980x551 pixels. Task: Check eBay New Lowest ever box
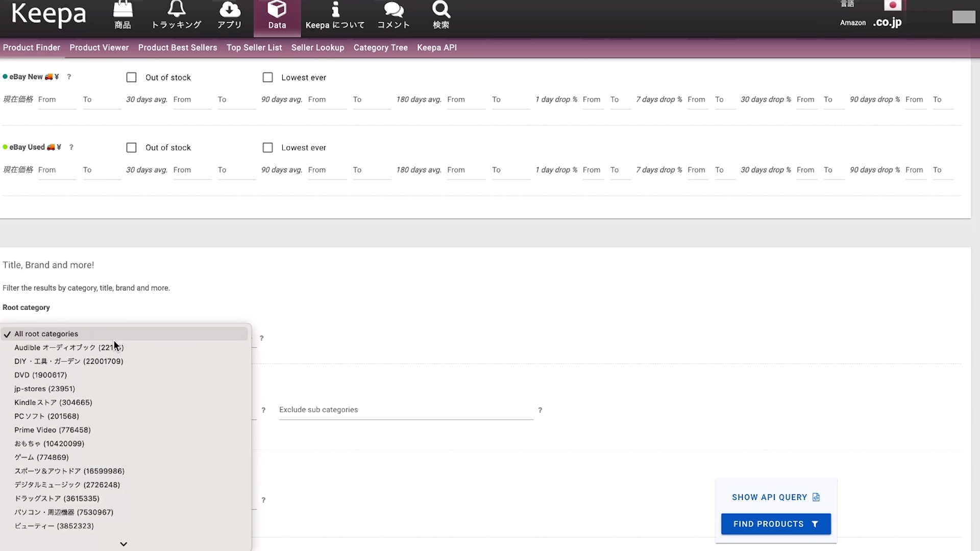coord(267,78)
